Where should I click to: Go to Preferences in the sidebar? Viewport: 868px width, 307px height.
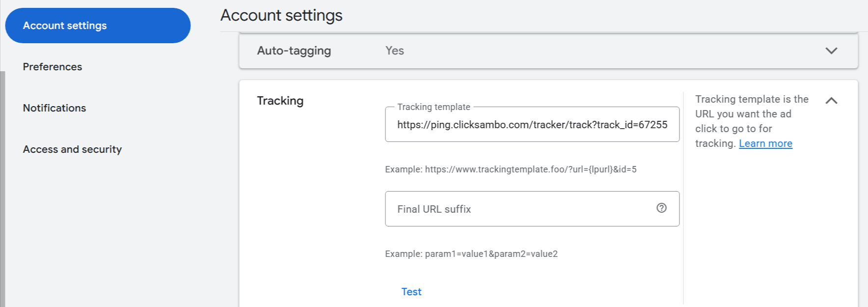pyautogui.click(x=53, y=67)
